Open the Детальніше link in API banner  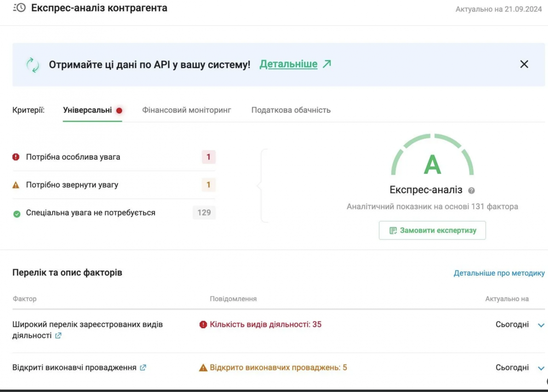(x=288, y=64)
